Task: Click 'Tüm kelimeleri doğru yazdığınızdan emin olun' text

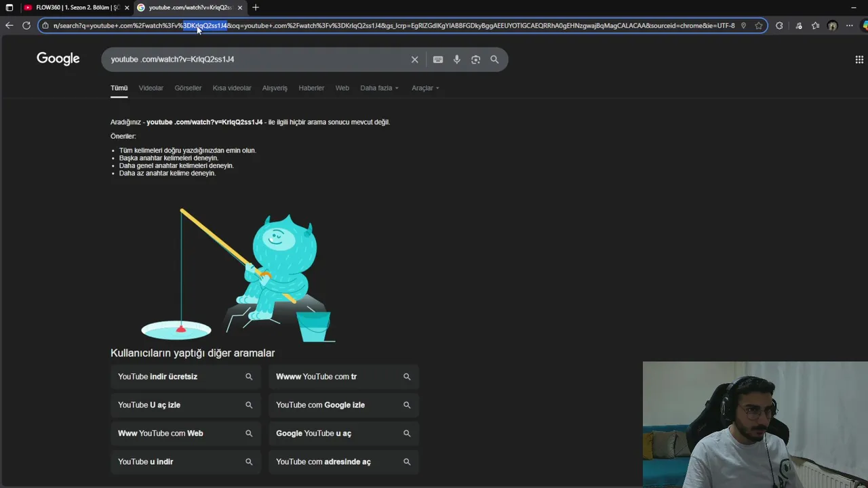Action: tap(188, 150)
